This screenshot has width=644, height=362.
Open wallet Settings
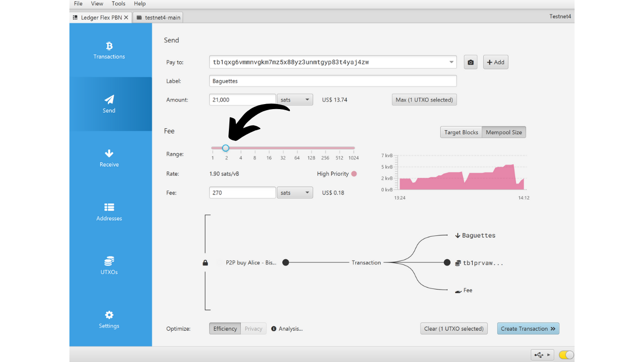(x=109, y=319)
